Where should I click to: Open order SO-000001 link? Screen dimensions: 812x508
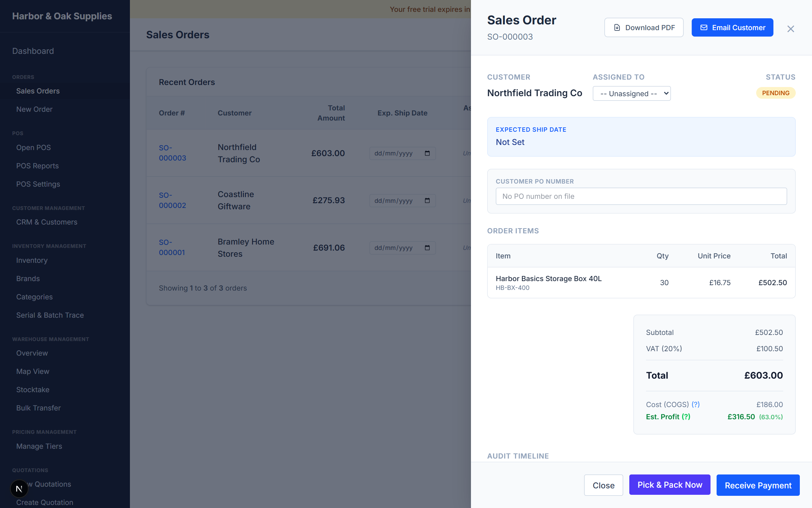[x=172, y=248]
